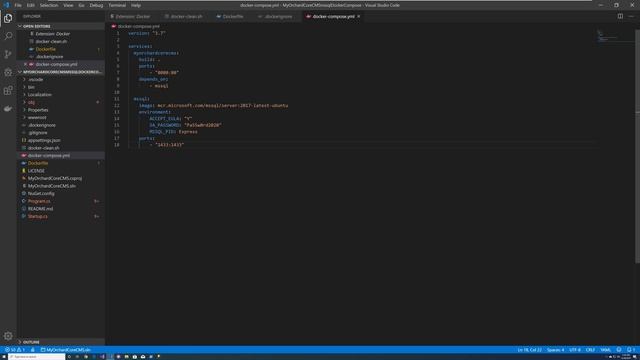Open the Debug view in the activity bar
The image size is (640, 360).
pyautogui.click(x=8, y=72)
